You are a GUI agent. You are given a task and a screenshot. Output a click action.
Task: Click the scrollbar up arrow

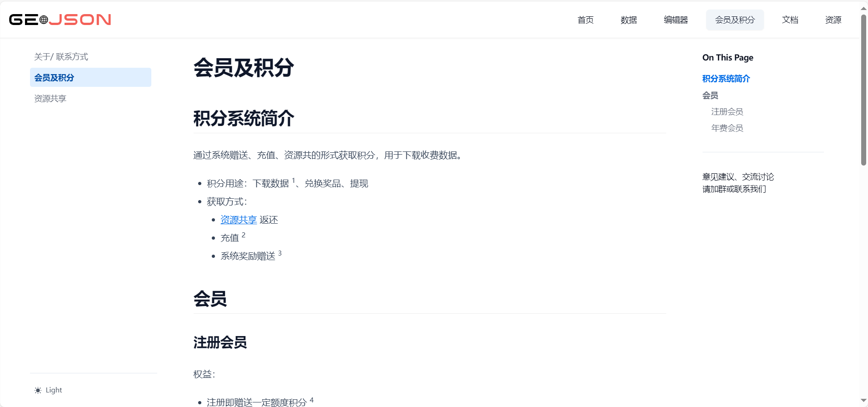coord(863,8)
